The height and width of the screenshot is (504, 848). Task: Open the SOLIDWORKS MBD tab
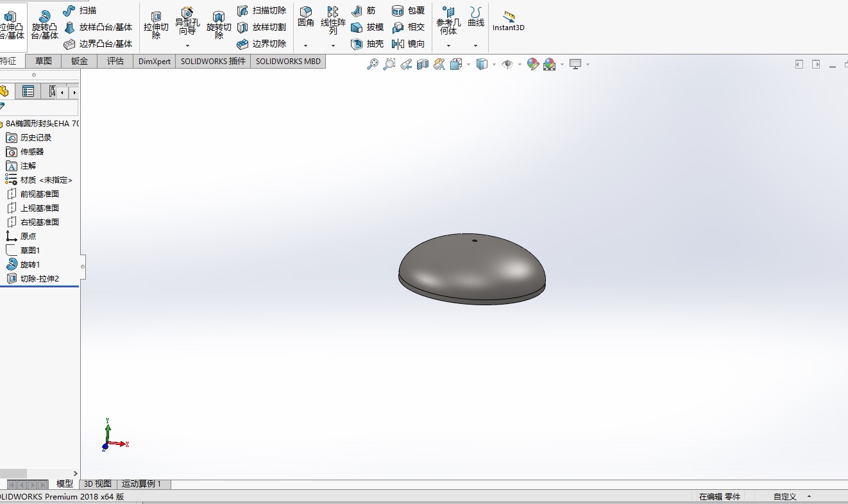[288, 61]
